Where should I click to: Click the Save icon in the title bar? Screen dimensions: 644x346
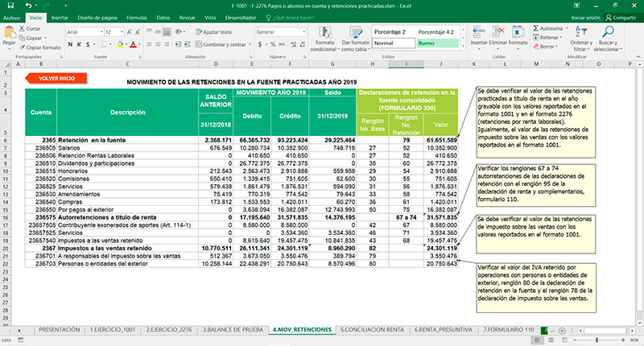pyautogui.click(x=10, y=6)
